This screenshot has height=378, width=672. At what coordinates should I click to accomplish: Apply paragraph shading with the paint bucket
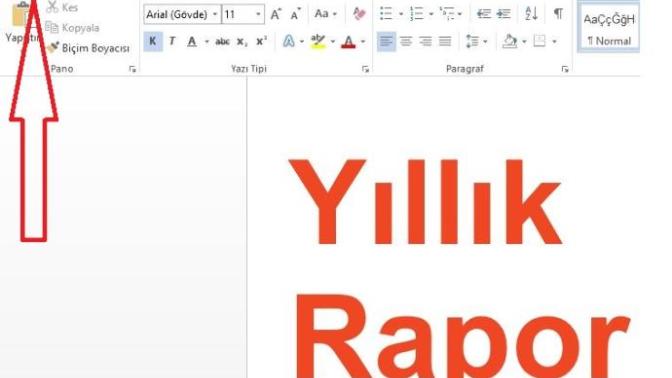510,41
